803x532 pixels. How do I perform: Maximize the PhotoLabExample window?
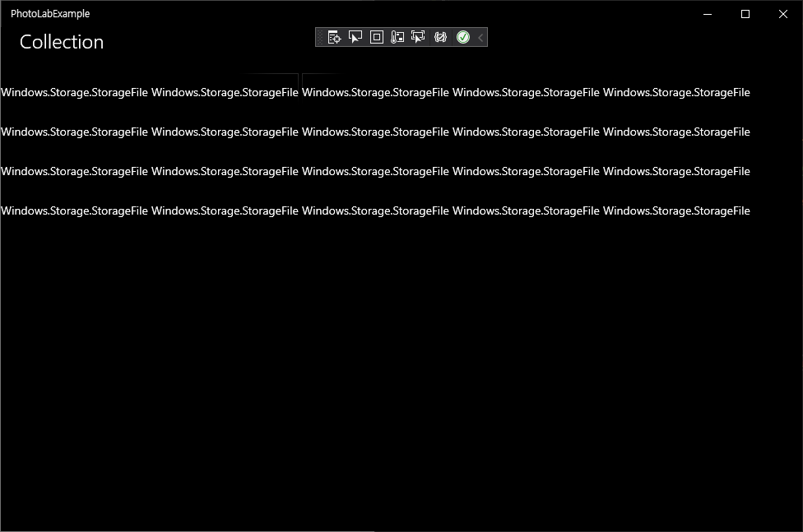(x=745, y=14)
